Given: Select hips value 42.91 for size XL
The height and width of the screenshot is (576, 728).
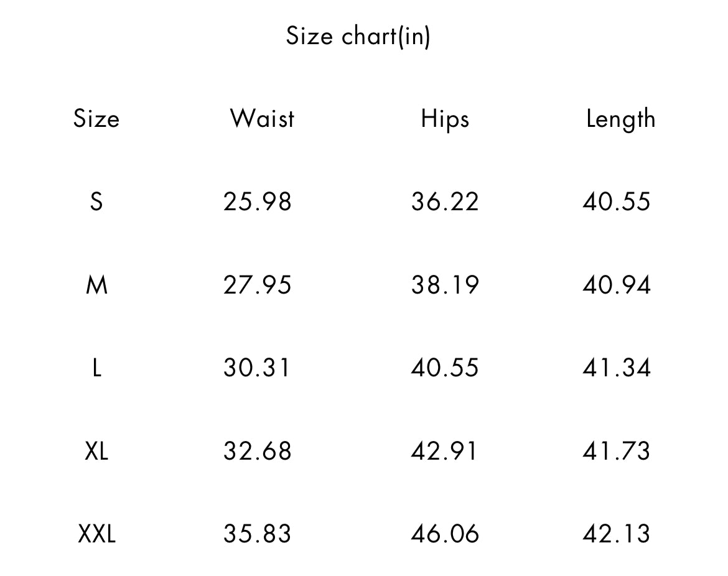Looking at the screenshot, I should (444, 451).
